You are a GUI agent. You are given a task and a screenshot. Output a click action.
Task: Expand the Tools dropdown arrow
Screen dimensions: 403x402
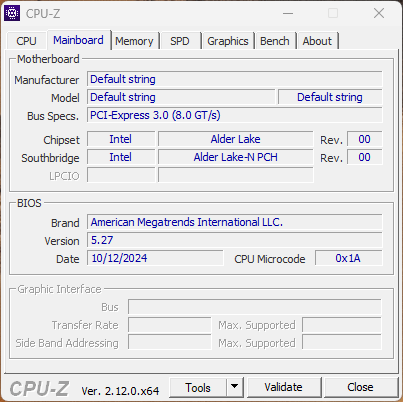click(235, 388)
